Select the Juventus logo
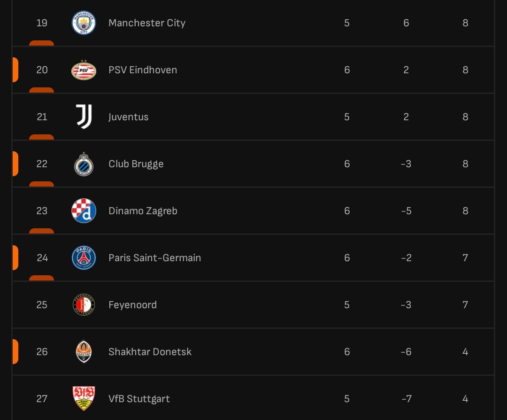Screen dimensions: 507x420 84,117
